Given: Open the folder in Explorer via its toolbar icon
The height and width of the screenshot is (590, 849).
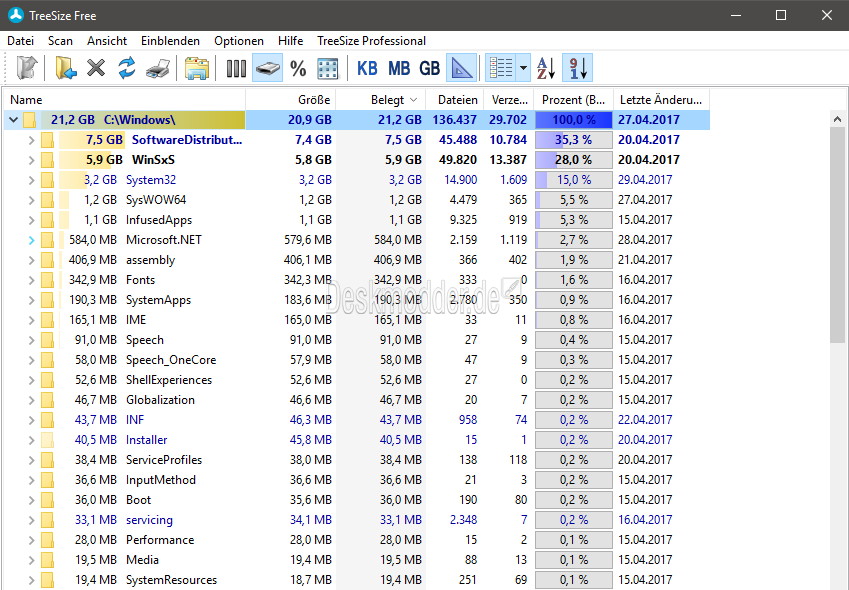Looking at the screenshot, I should click(x=197, y=68).
